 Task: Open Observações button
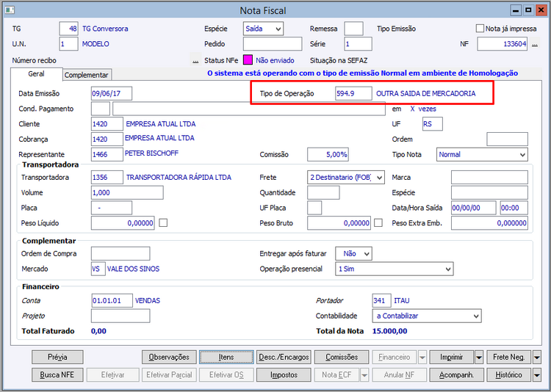tap(169, 357)
